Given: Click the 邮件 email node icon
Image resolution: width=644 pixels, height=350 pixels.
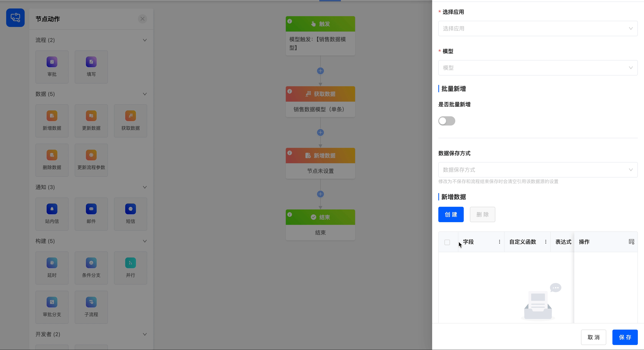Looking at the screenshot, I should pos(91,209).
